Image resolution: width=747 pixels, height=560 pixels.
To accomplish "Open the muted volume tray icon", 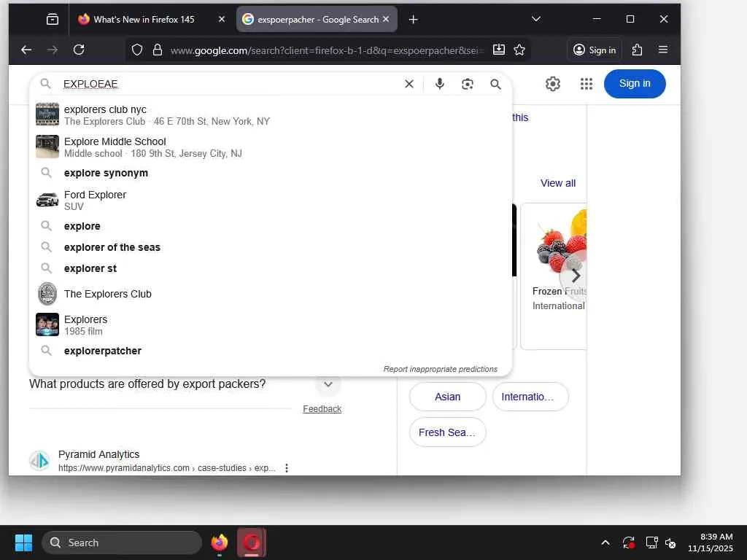I will (x=670, y=542).
